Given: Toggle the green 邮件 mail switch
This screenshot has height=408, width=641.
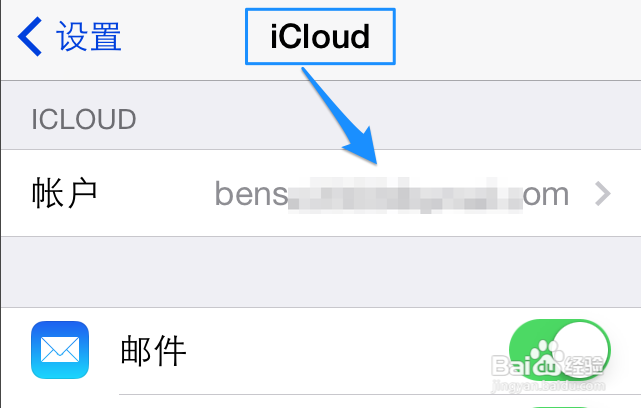Looking at the screenshot, I should click(x=559, y=350).
